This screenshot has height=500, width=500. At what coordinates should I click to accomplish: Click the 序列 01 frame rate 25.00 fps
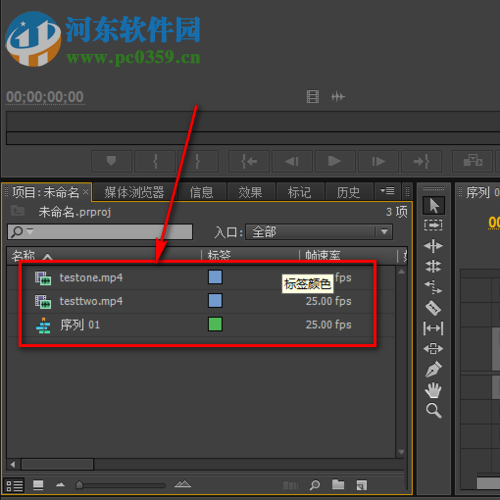329,324
